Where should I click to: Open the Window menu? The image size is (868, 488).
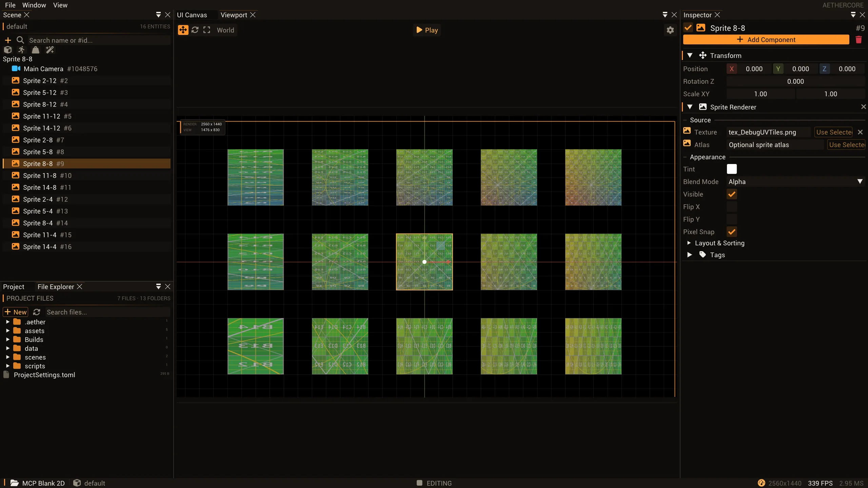pyautogui.click(x=34, y=5)
